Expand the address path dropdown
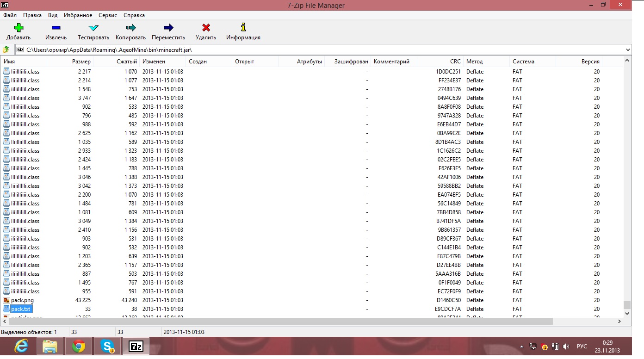The width and height of the screenshot is (644, 359). pos(627,50)
